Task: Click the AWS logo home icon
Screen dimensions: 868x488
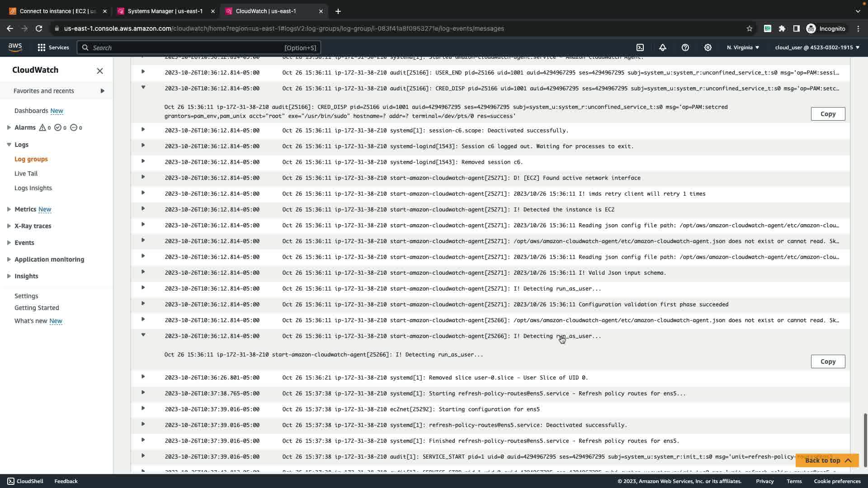Action: (15, 47)
